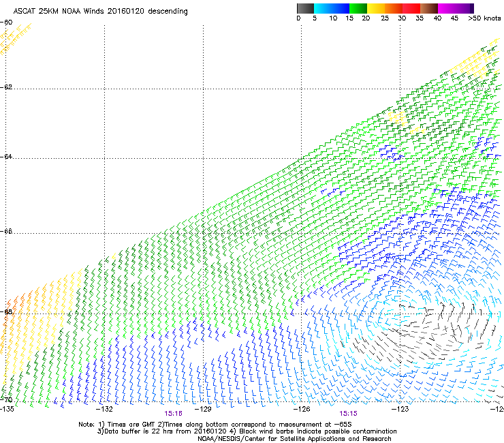Click the '-129' longitude label
Image resolution: width=504 pixels, height=443 pixels.
tap(203, 409)
